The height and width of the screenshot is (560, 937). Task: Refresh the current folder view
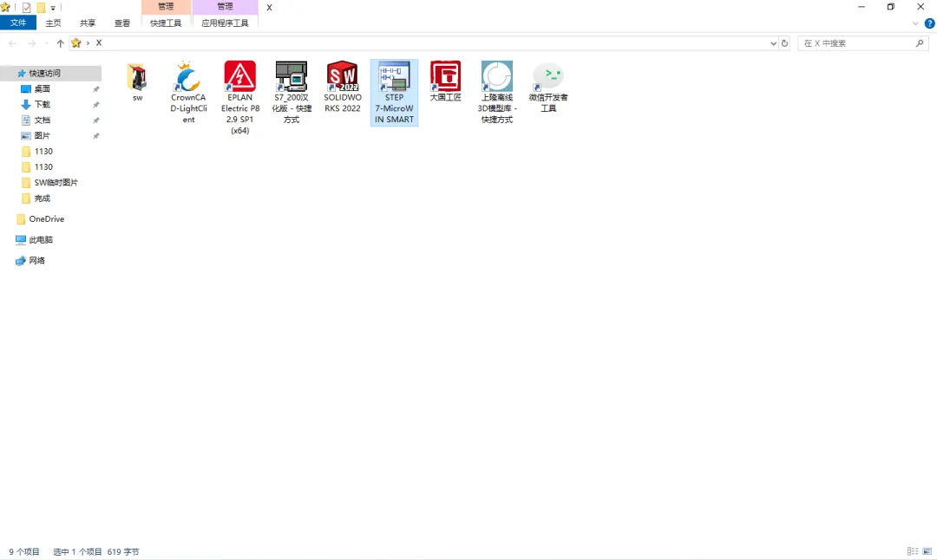784,43
